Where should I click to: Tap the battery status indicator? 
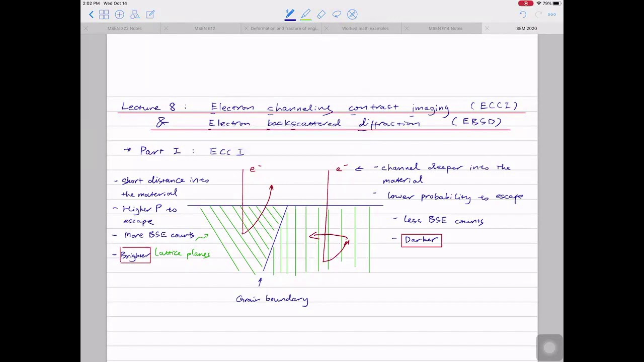tap(557, 4)
